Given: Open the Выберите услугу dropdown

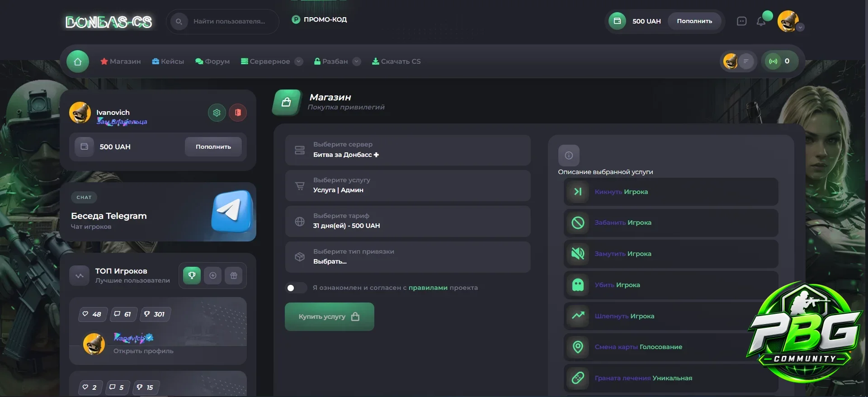Looking at the screenshot, I should [408, 185].
